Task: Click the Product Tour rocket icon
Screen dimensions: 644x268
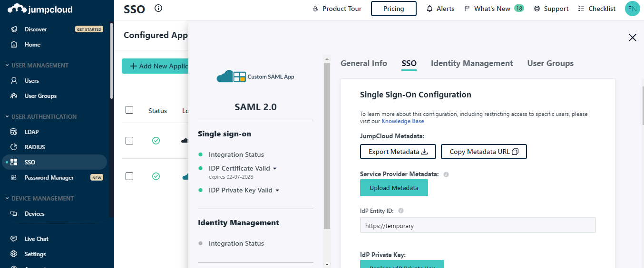Action: (x=315, y=9)
